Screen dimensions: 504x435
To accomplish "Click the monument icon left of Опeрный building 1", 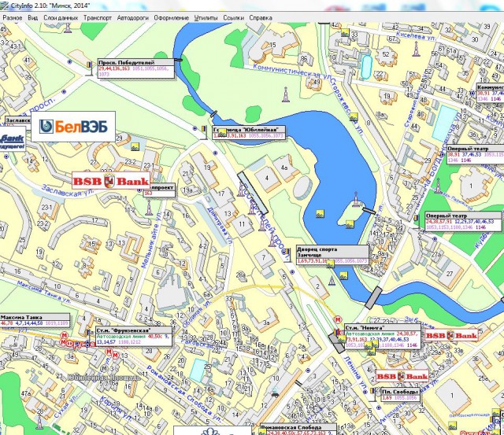I will 438,186.
